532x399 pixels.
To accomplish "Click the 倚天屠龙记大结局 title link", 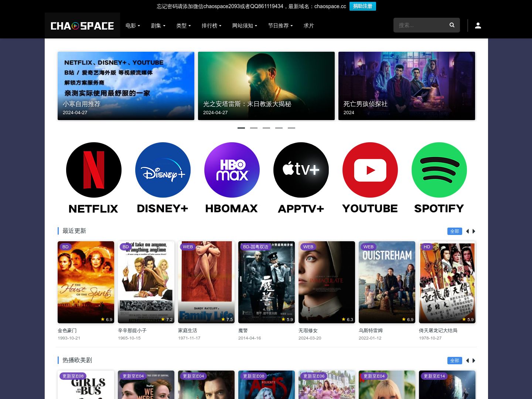I will 438,331.
